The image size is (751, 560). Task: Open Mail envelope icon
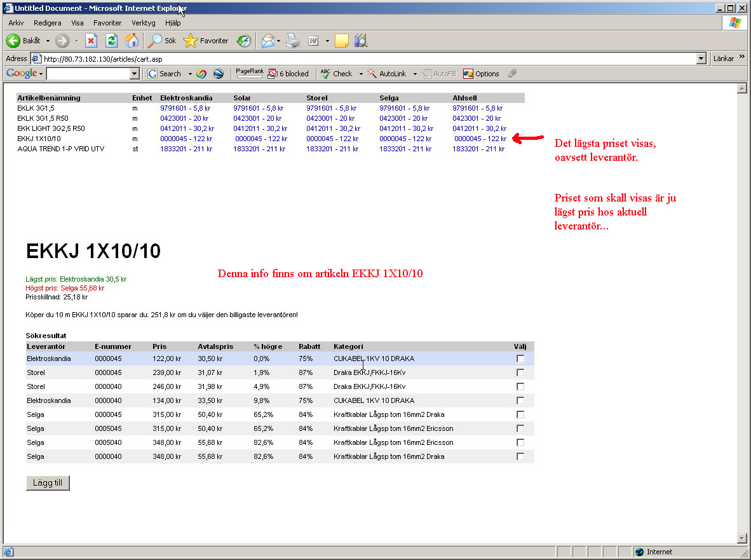268,41
